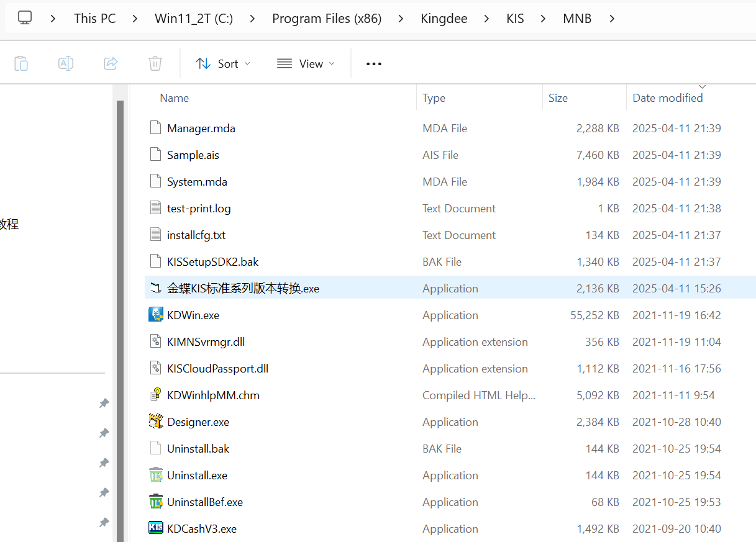Click the Share toolbar icon
This screenshot has height=542, width=756.
(111, 63)
